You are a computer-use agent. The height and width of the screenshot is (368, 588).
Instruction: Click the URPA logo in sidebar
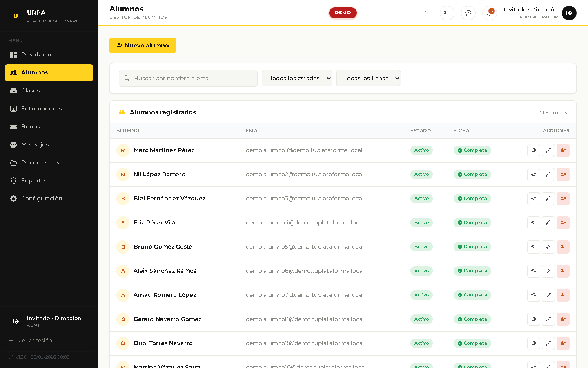(16, 16)
